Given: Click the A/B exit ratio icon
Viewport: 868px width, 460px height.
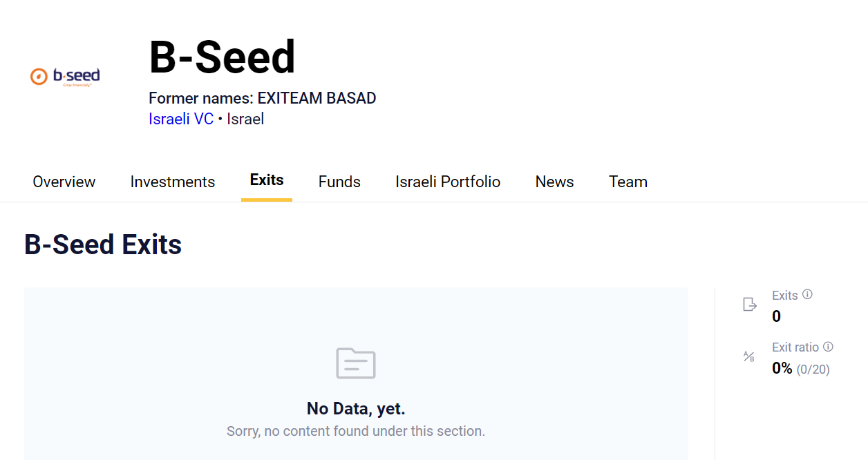Looking at the screenshot, I should click(x=749, y=356).
